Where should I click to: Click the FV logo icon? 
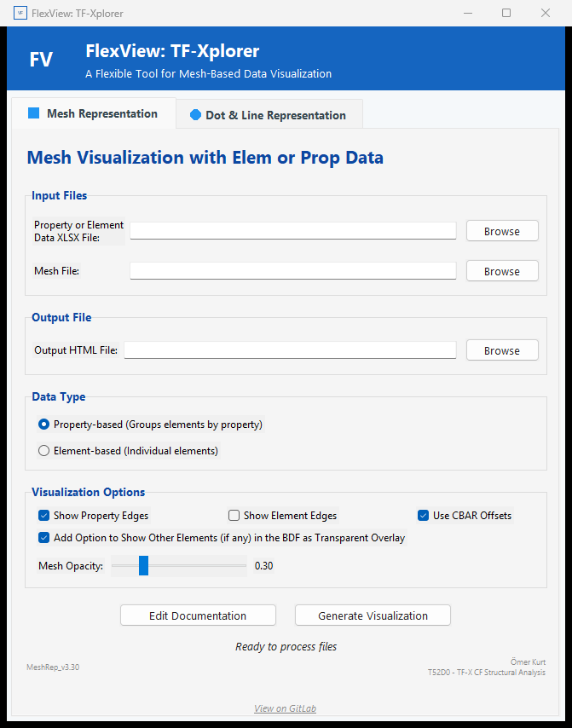(x=40, y=60)
